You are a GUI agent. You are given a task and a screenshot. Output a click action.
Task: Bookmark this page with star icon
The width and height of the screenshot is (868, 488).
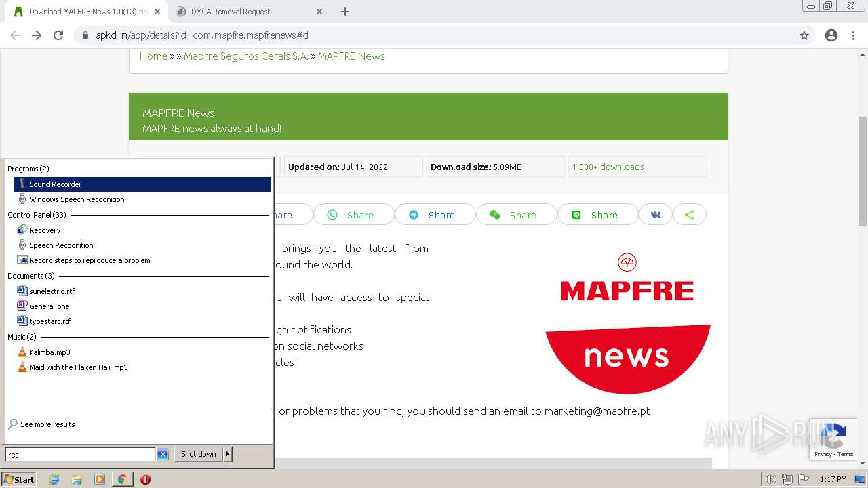pos(804,35)
